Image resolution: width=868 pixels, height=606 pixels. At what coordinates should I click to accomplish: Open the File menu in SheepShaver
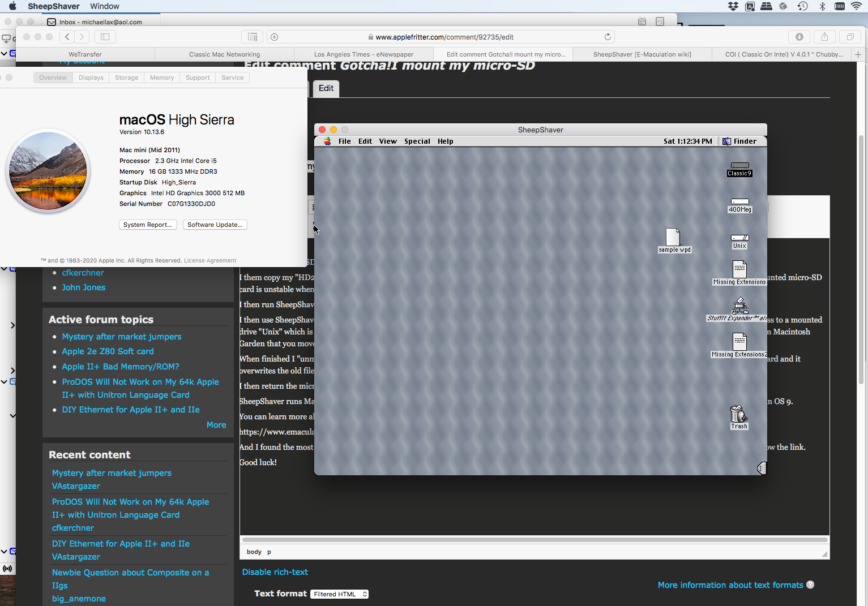[345, 141]
